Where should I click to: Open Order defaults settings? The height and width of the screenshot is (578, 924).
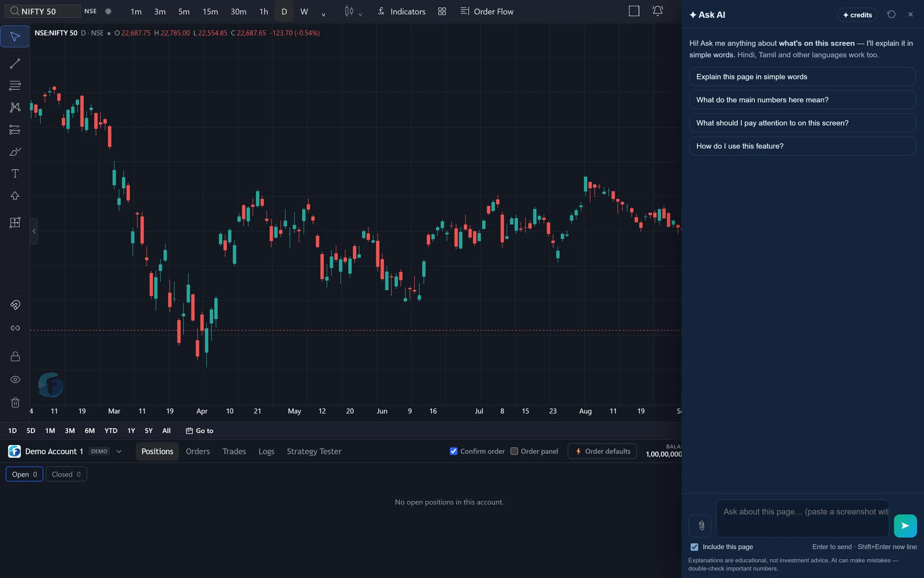coord(602,451)
